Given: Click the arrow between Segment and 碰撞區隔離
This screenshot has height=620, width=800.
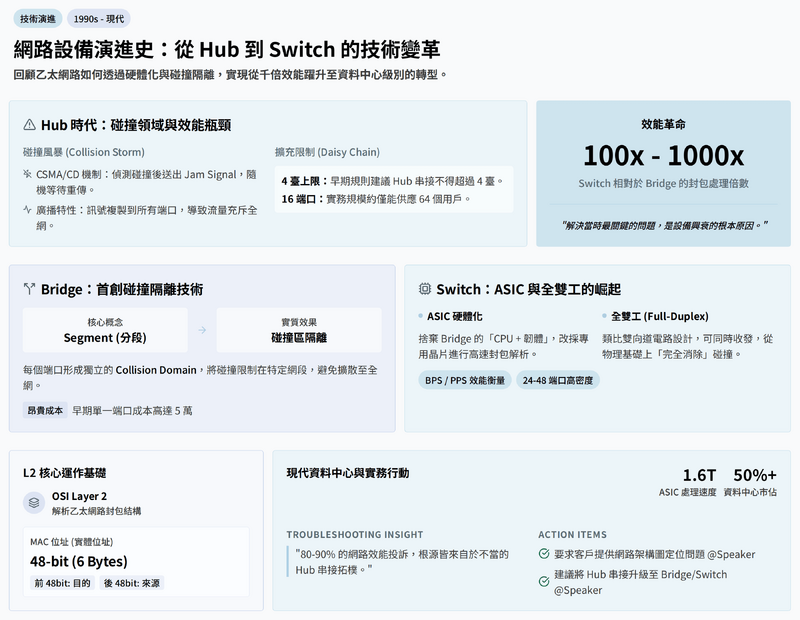Looking at the screenshot, I should pyautogui.click(x=201, y=330).
